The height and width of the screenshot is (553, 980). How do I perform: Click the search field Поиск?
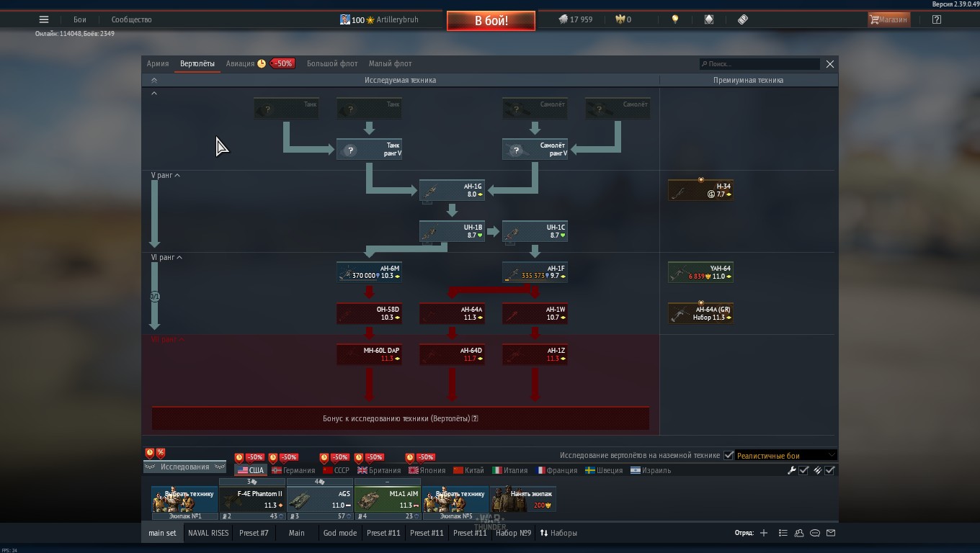pyautogui.click(x=759, y=64)
